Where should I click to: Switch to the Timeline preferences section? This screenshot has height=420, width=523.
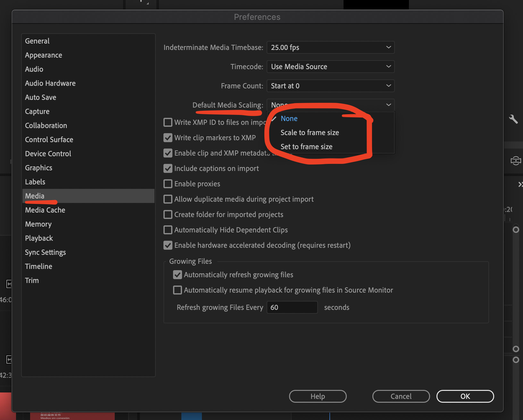tap(38, 266)
